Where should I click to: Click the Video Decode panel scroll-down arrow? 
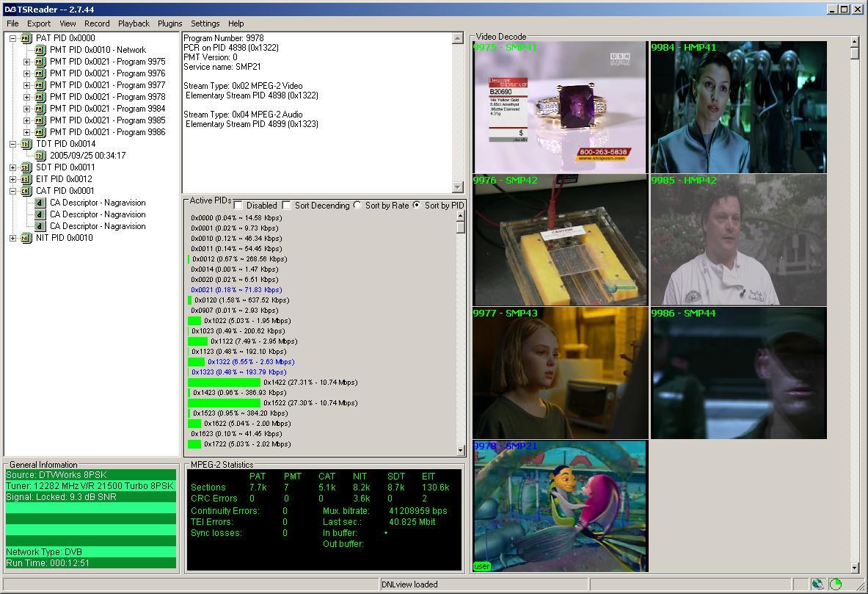point(855,568)
